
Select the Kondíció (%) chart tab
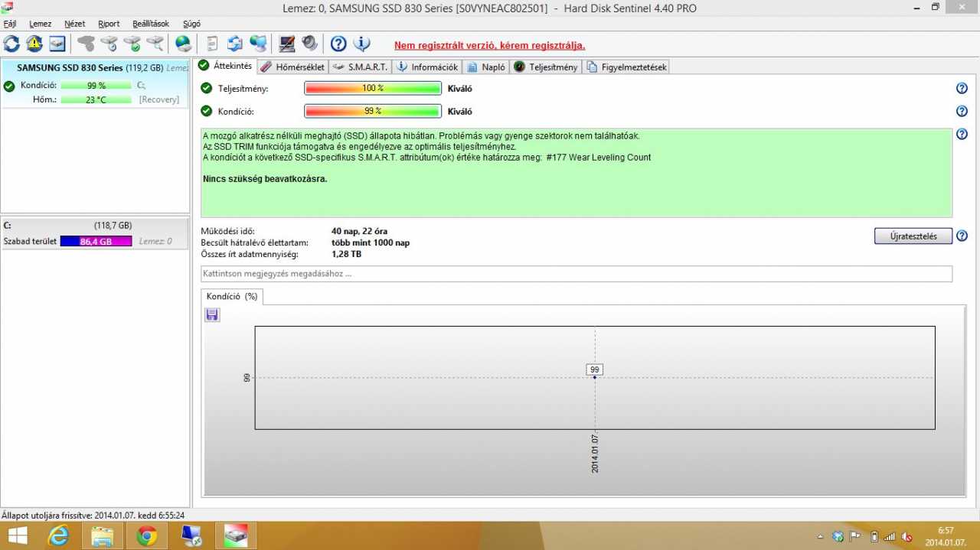coord(232,296)
